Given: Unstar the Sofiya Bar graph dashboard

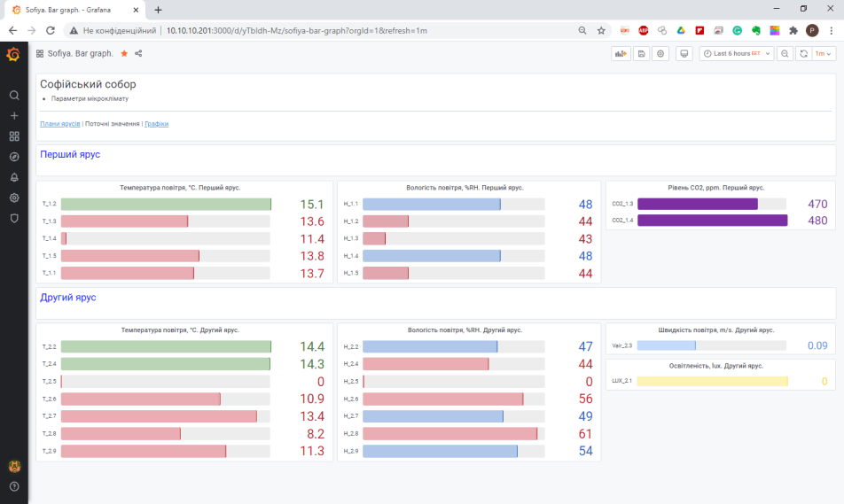Looking at the screenshot, I should tap(124, 54).
